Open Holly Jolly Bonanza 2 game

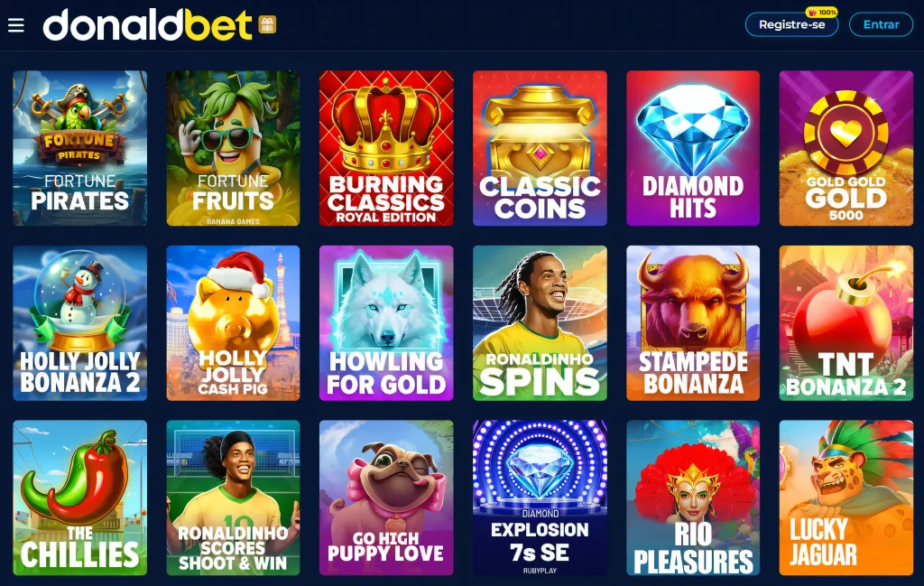tap(80, 323)
